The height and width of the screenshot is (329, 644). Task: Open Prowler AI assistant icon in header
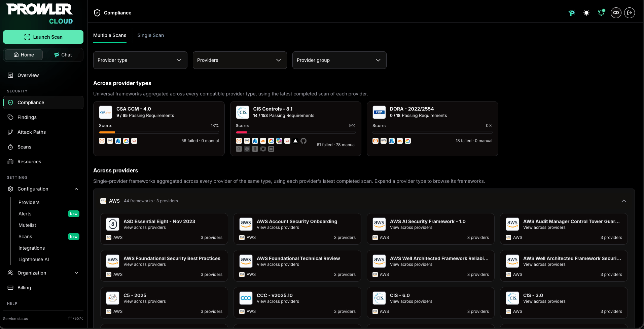tap(571, 13)
